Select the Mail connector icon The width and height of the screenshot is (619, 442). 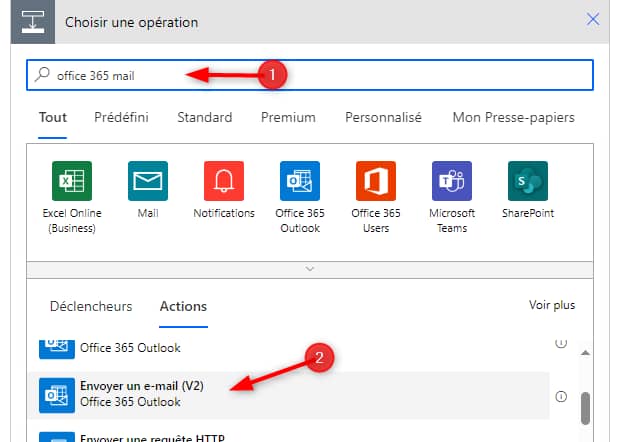coord(148,181)
